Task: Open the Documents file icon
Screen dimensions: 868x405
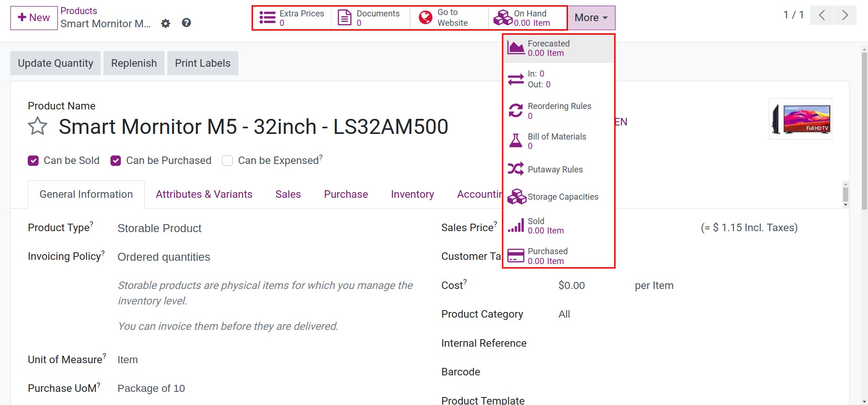Action: 345,18
